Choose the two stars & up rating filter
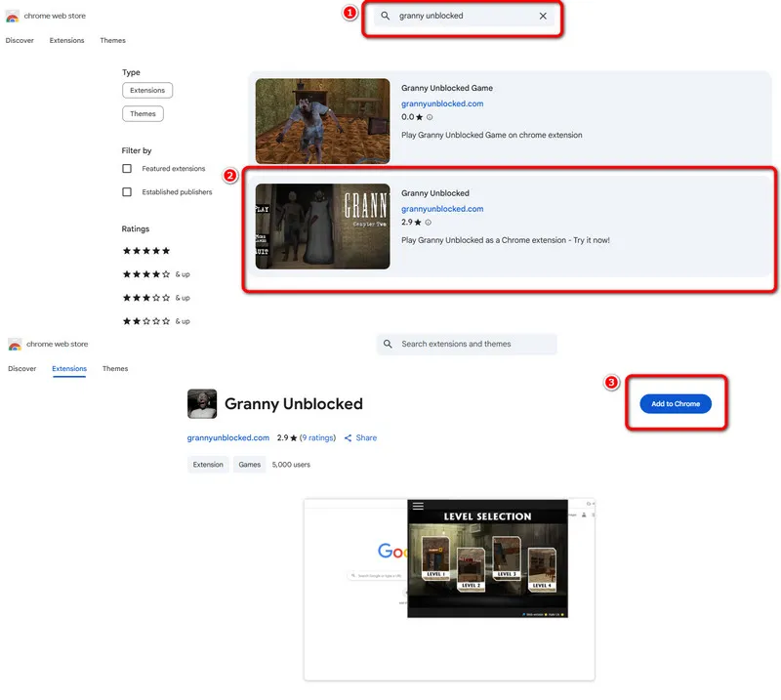This screenshot has height=700, width=781. [155, 321]
